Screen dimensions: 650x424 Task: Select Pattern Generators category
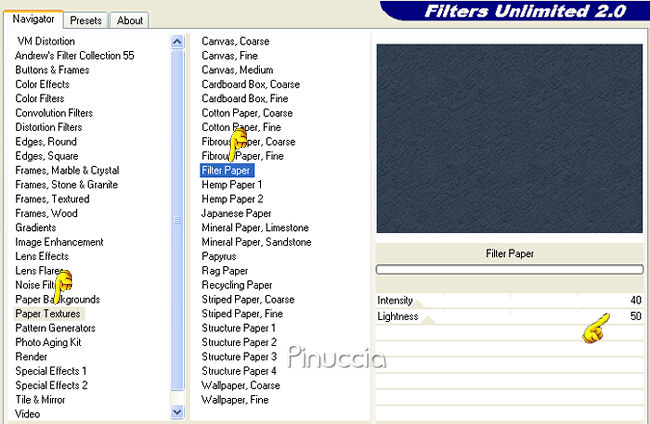pyautogui.click(x=55, y=328)
